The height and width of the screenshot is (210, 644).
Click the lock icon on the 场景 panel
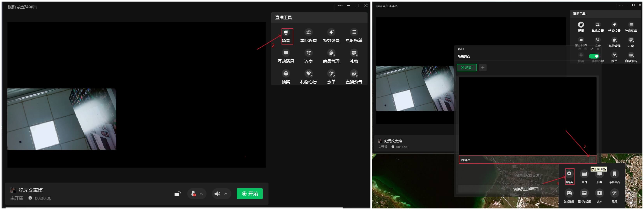pyautogui.click(x=579, y=49)
